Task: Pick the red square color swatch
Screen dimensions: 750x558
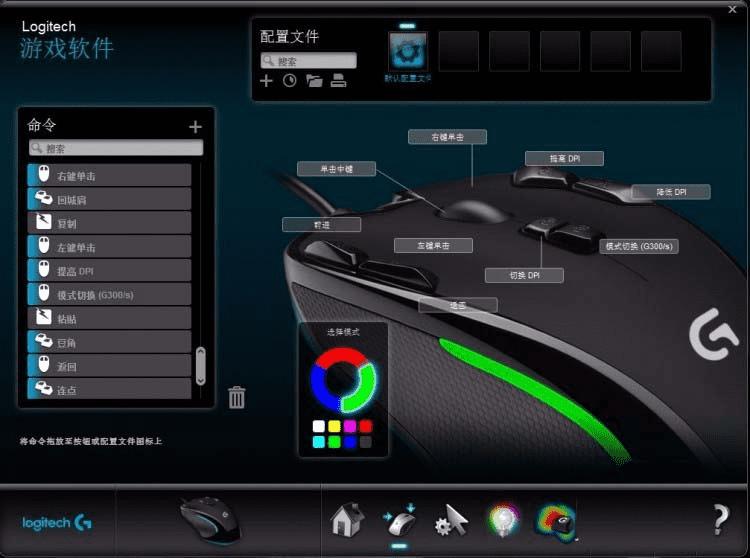Action: click(366, 426)
